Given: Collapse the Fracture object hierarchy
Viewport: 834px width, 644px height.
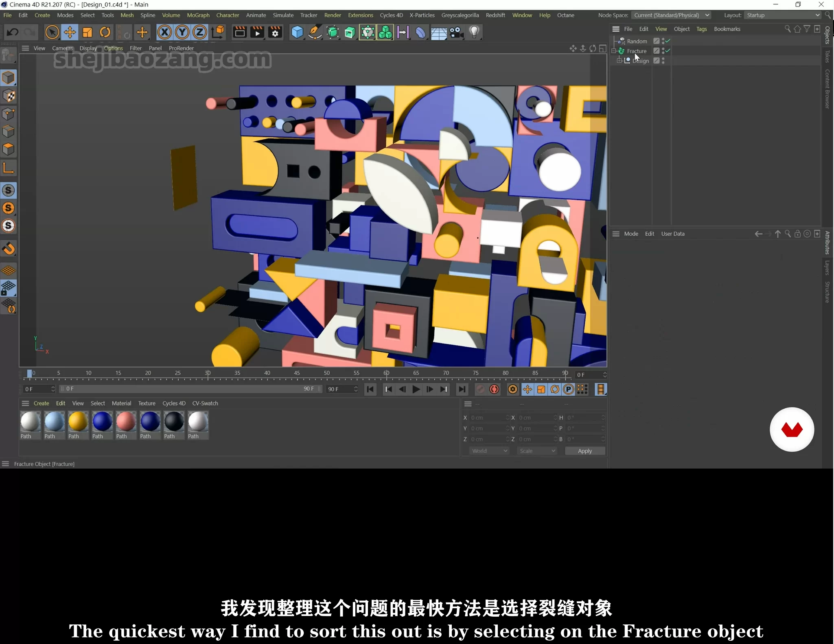Looking at the screenshot, I should tap(614, 51).
